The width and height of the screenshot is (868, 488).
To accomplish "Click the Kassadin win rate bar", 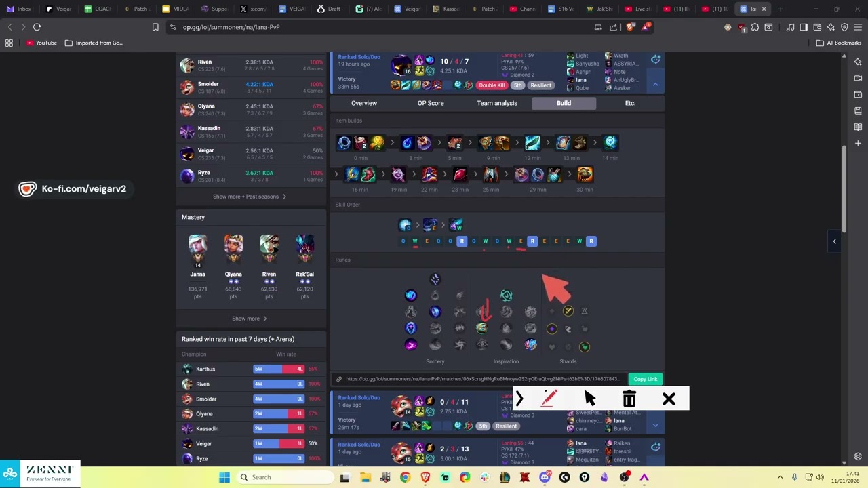I will click(279, 428).
